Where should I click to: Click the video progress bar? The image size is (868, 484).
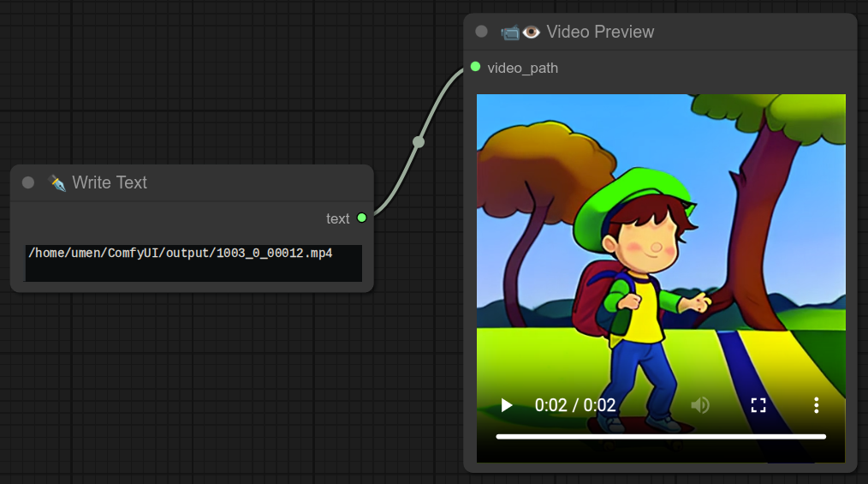tap(661, 437)
